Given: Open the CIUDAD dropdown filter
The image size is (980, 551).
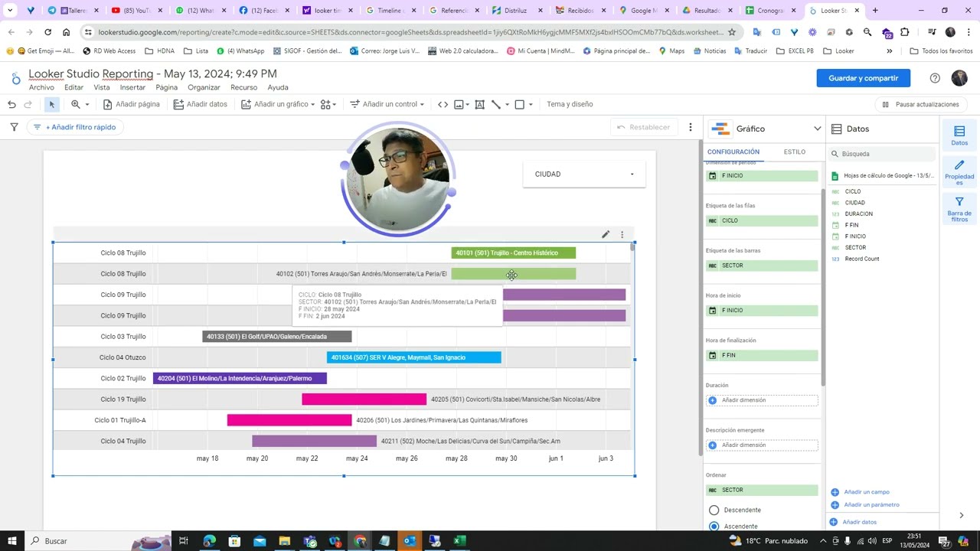Looking at the screenshot, I should click(x=584, y=174).
